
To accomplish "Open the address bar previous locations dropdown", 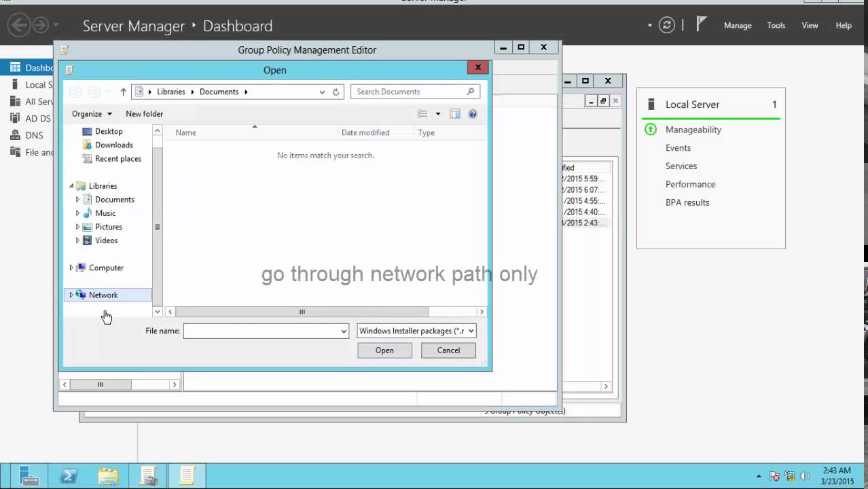I will coord(322,92).
